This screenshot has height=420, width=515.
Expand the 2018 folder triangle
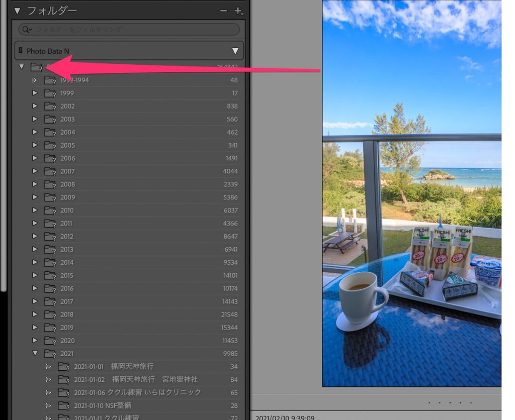(x=35, y=314)
